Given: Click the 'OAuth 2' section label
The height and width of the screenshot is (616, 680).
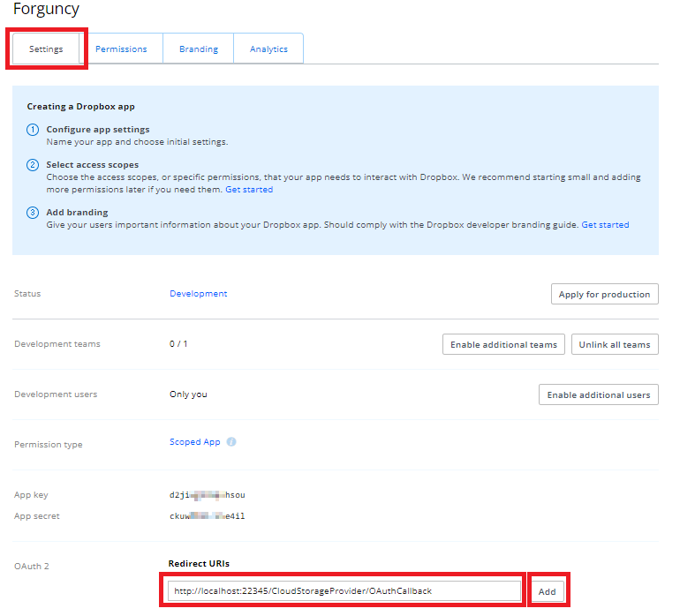Looking at the screenshot, I should pyautogui.click(x=32, y=567).
